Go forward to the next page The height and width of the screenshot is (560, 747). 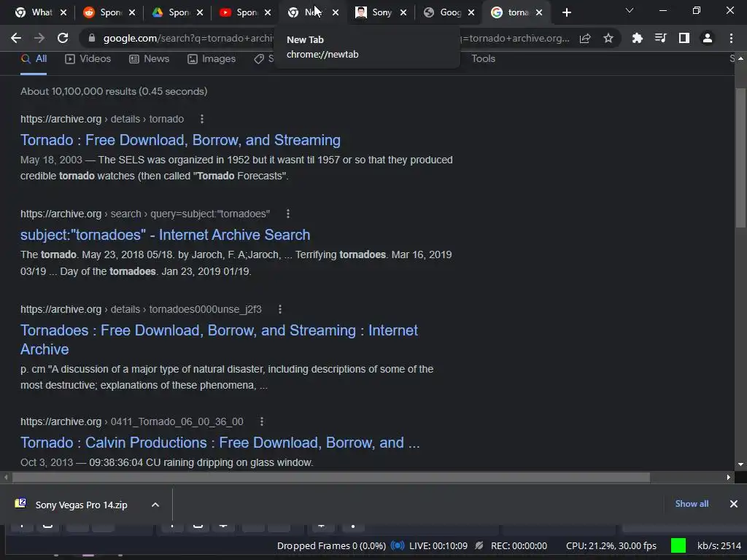[x=39, y=38]
